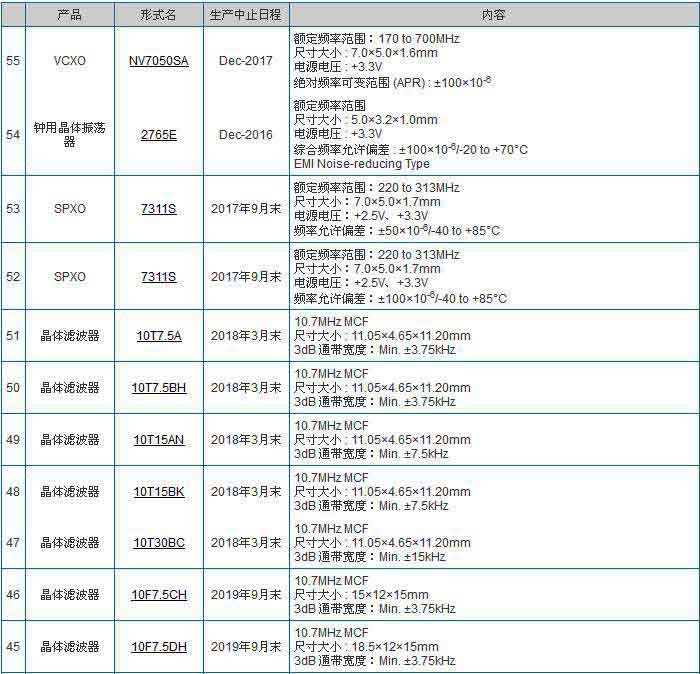
Task: Click the 10F7.5CH model link
Action: click(x=158, y=595)
